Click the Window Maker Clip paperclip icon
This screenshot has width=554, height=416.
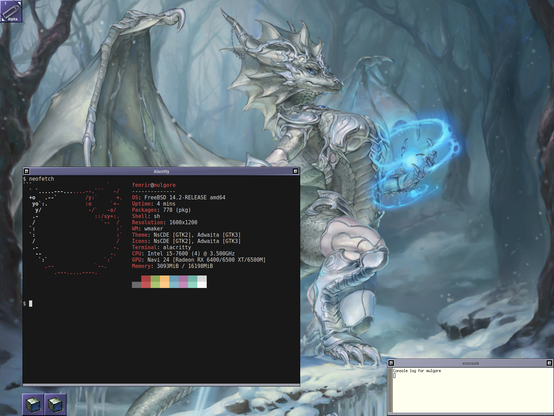click(11, 11)
